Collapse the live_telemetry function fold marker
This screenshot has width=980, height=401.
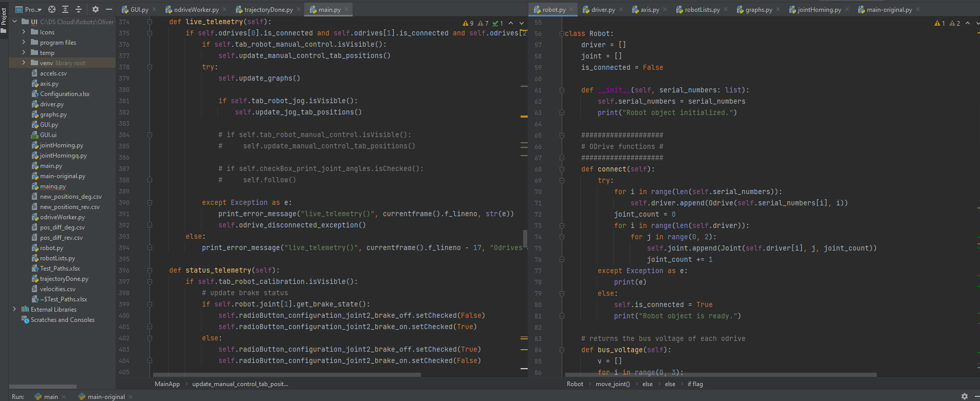click(x=150, y=22)
